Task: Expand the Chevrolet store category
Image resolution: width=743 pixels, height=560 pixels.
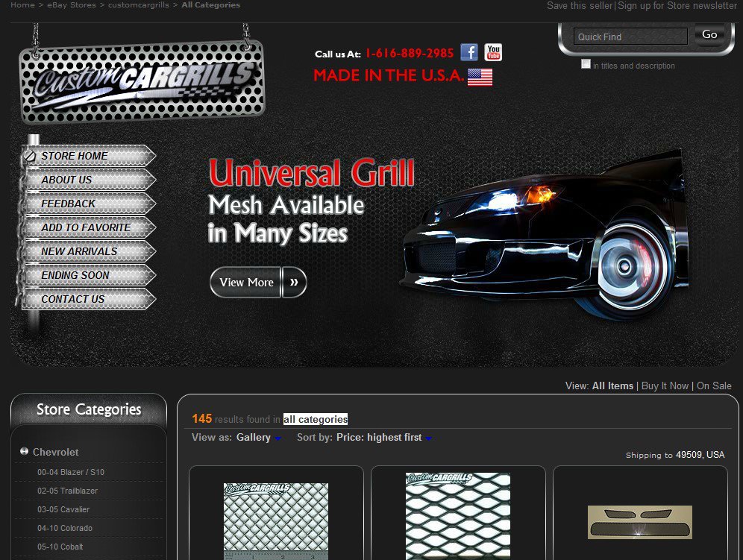Action: coord(55,452)
